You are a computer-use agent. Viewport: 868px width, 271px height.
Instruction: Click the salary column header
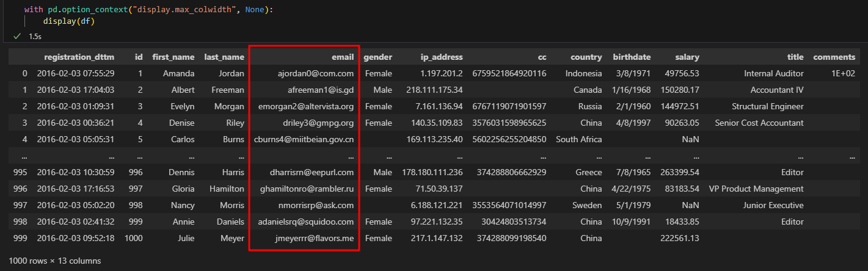click(687, 57)
